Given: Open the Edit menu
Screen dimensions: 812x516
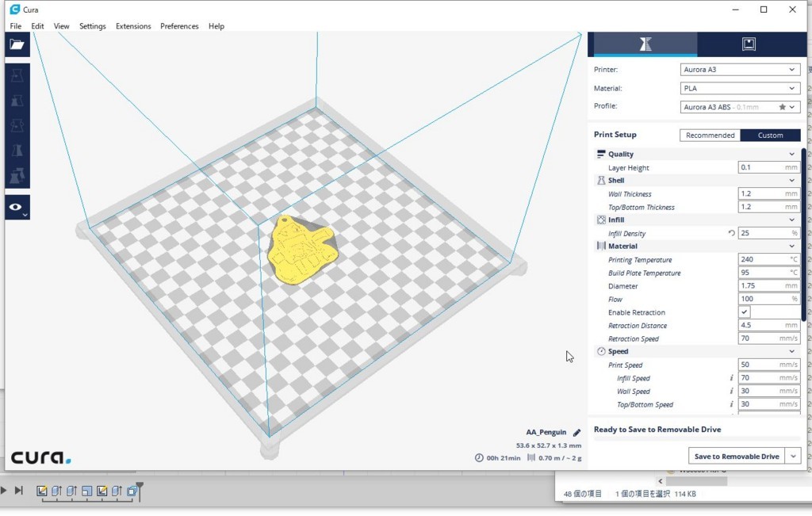Looking at the screenshot, I should [x=37, y=26].
